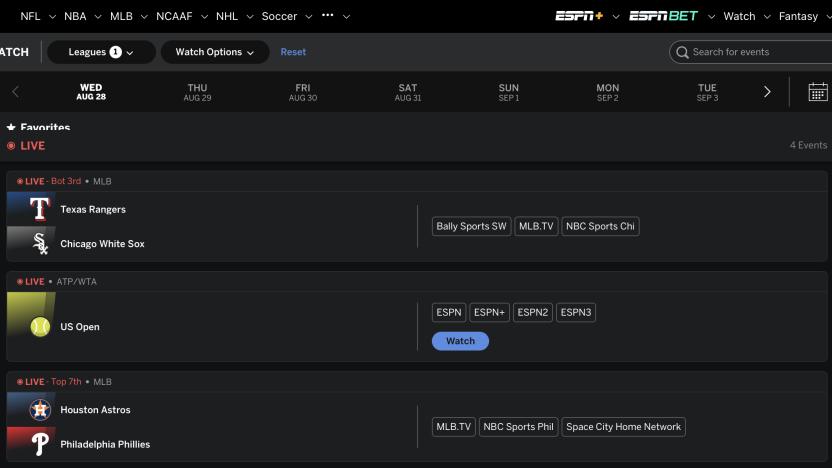The height and width of the screenshot is (468, 832).
Task: Go to next week with right arrow
Action: point(767,92)
